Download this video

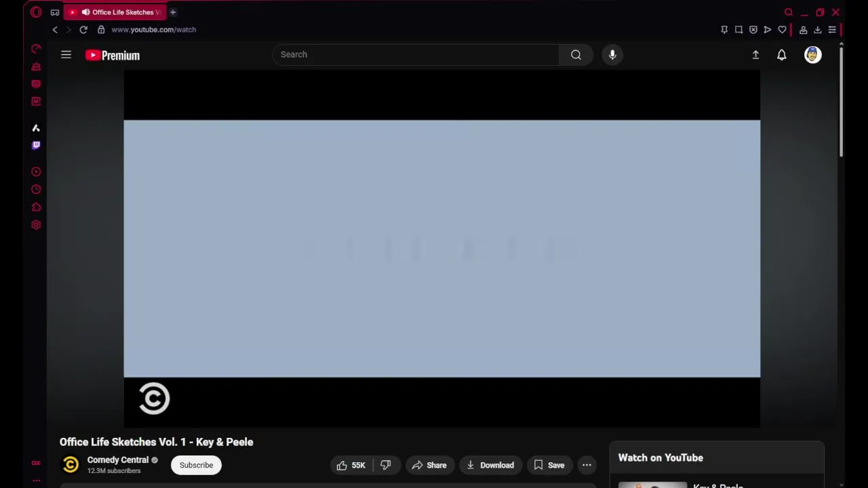[490, 465]
